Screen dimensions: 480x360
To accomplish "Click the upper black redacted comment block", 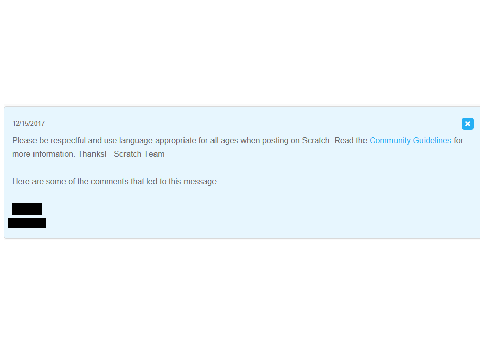I will (x=27, y=209).
